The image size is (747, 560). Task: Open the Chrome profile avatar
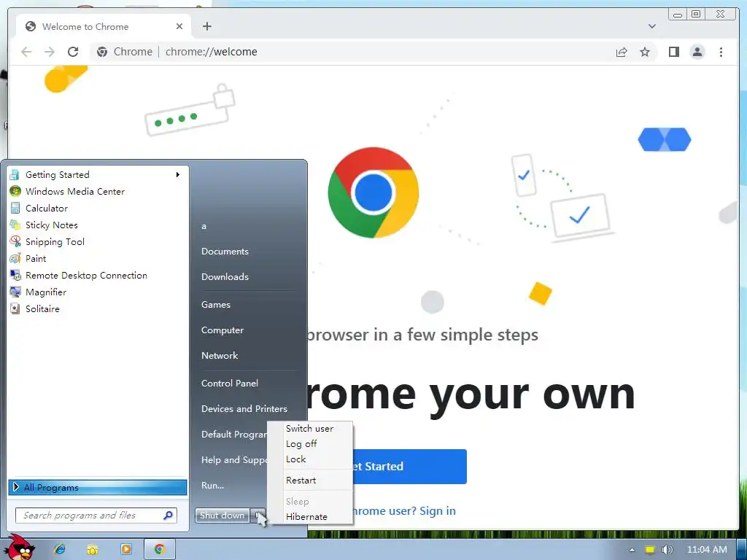click(697, 52)
